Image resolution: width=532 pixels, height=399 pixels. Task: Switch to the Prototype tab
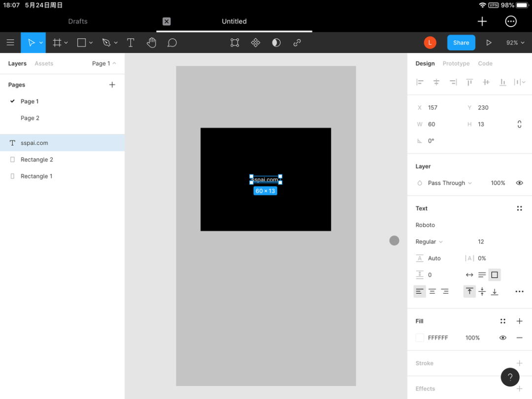(456, 64)
